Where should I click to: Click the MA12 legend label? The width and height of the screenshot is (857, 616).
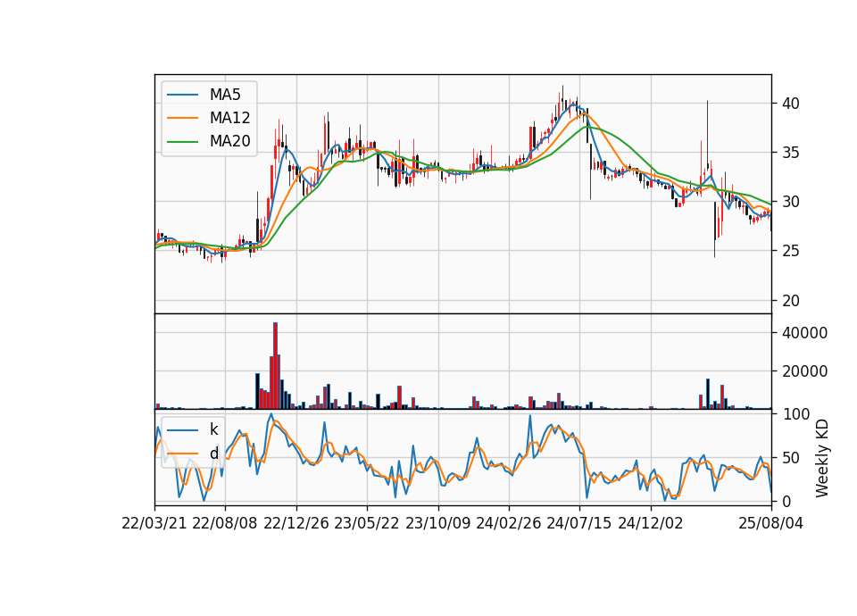click(x=229, y=118)
